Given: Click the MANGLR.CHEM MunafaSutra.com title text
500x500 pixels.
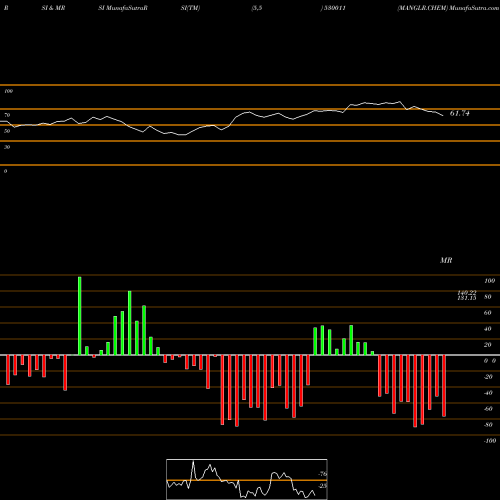Looking at the screenshot, I should (x=448, y=8).
